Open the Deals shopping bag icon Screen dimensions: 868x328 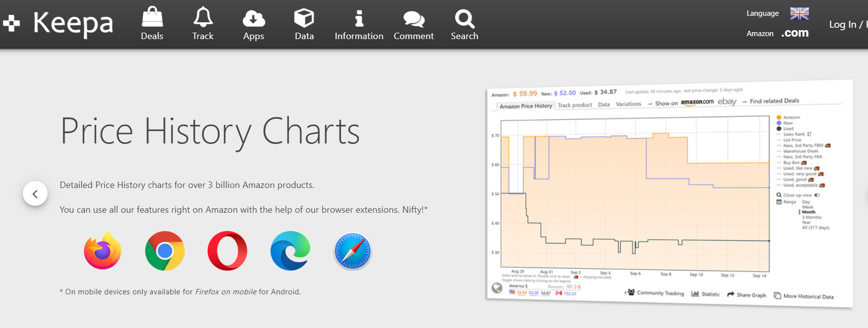pyautogui.click(x=152, y=17)
